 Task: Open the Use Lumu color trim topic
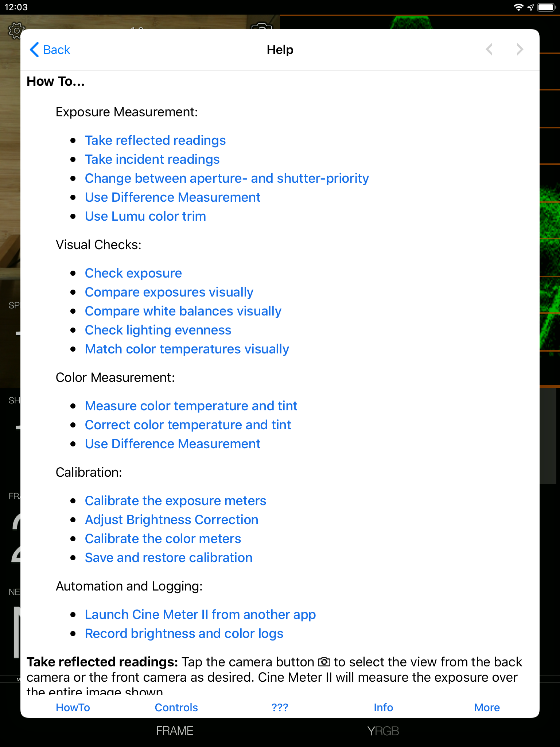[145, 216]
